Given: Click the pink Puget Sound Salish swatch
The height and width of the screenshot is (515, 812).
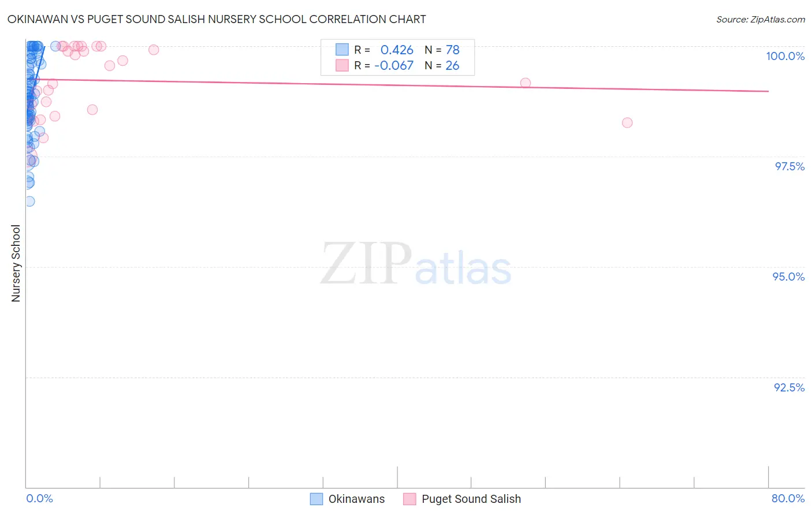Looking at the screenshot, I should 409,499.
